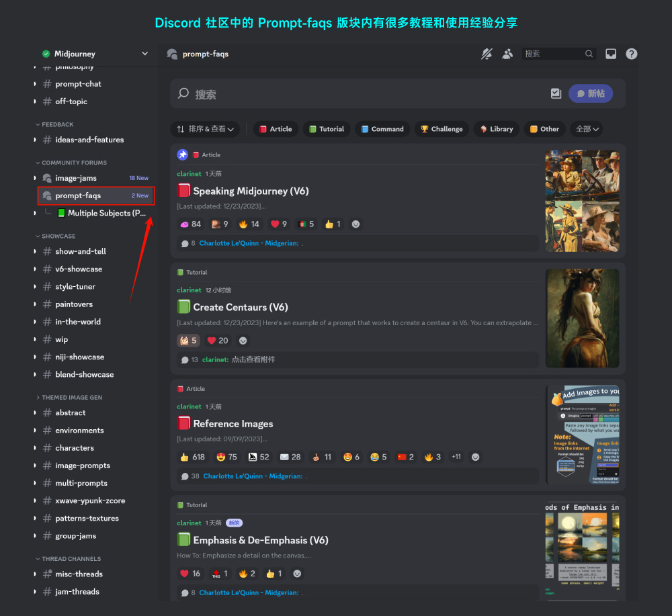Toggle the fire reaction showing 14
Viewport: 672px width, 616px height.
pyautogui.click(x=249, y=224)
